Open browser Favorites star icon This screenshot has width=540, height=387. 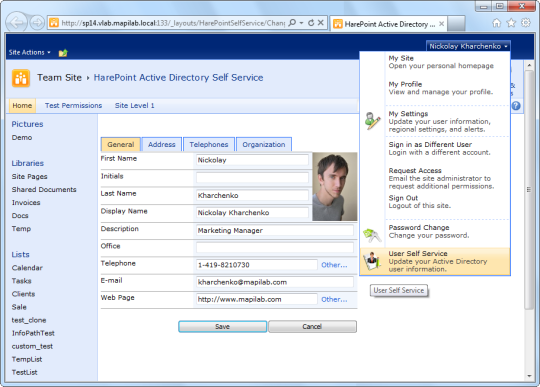511,23
